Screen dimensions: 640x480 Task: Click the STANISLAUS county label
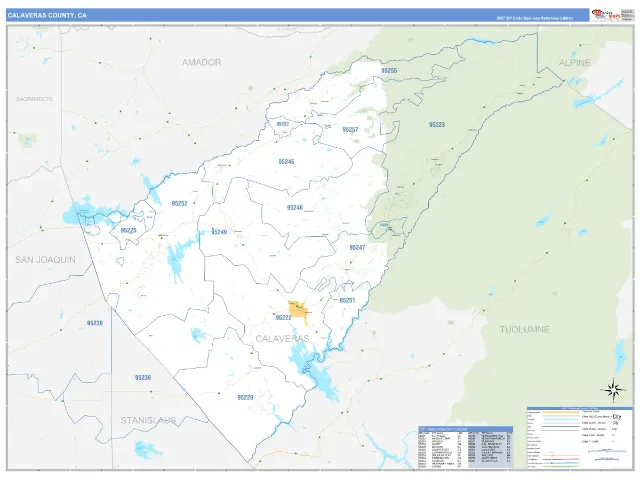[x=148, y=420]
